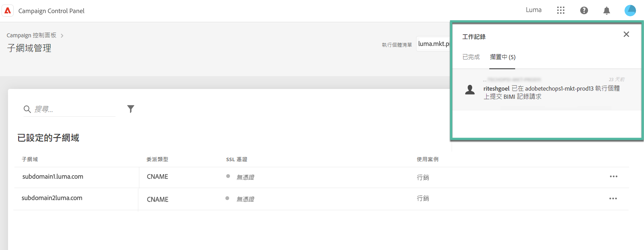Select subdomain1.luma.com in the table
The height and width of the screenshot is (250, 644).
(x=53, y=177)
